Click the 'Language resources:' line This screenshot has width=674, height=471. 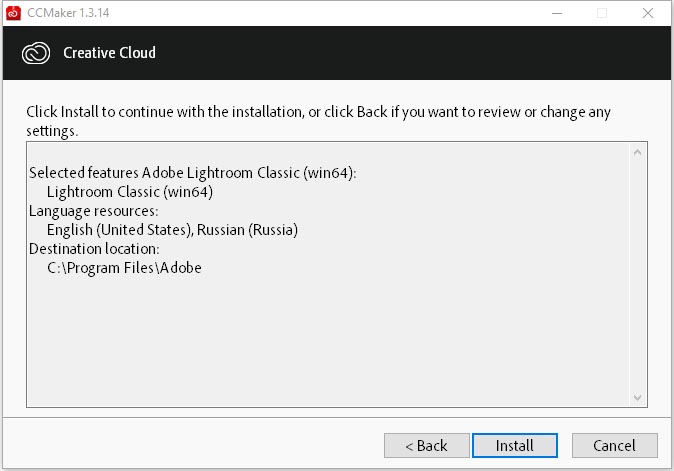93,211
